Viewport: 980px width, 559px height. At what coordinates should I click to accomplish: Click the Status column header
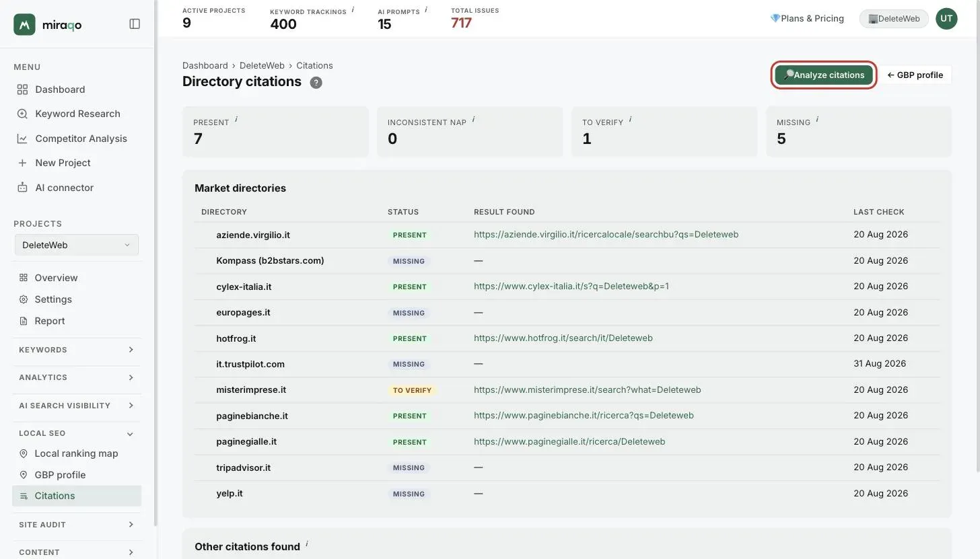click(403, 212)
